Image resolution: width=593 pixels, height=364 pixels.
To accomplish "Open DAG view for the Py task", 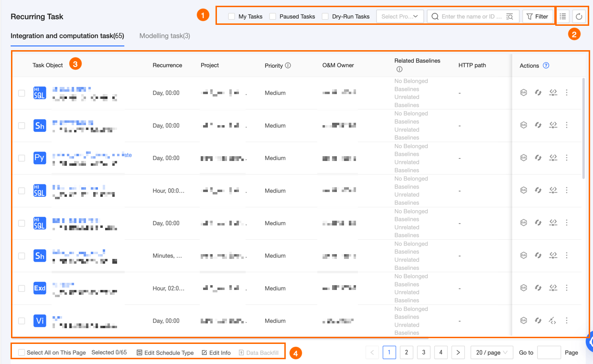I will tap(523, 158).
